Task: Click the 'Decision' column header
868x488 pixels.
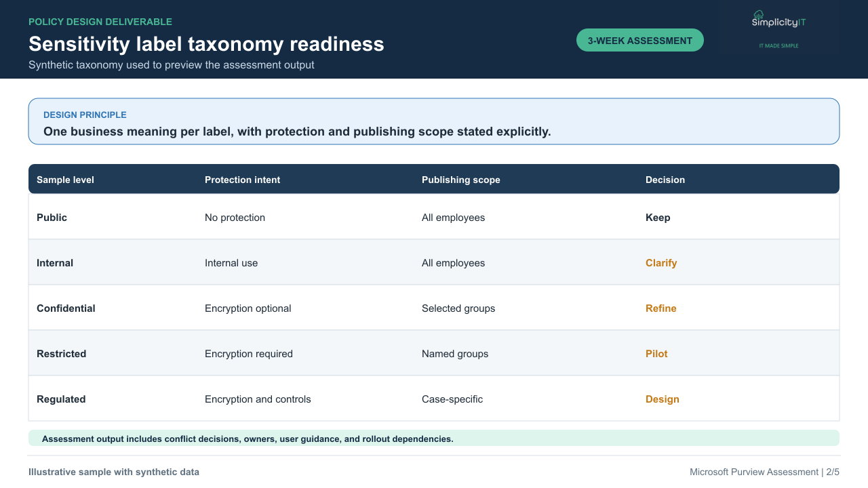Action: tap(665, 180)
